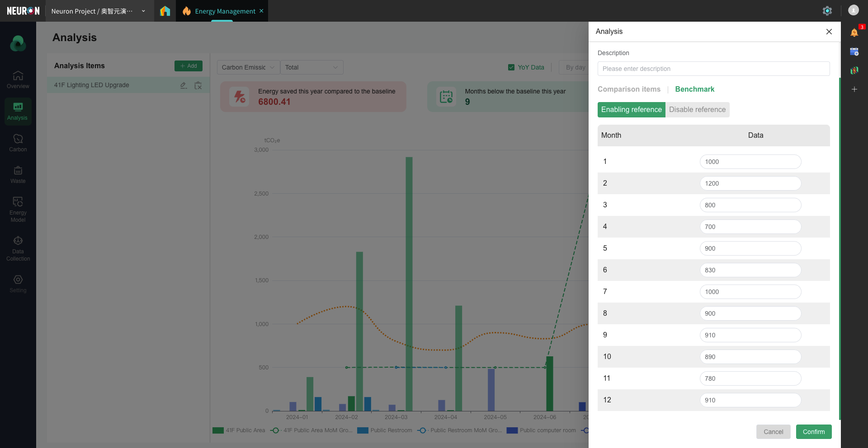Viewport: 868px width, 448px height.
Task: Open the Overview sidebar icon
Action: pos(18,79)
